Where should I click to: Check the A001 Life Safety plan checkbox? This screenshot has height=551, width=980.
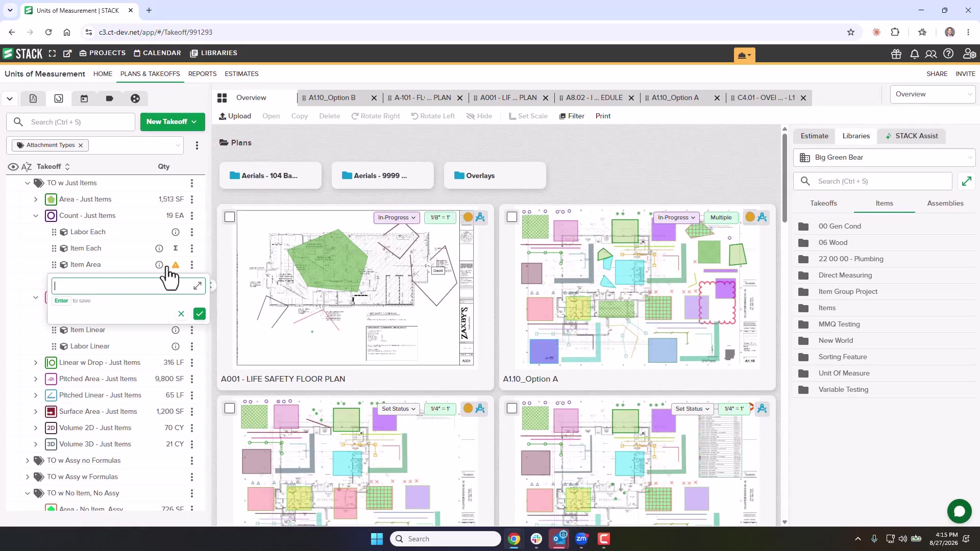(x=230, y=217)
